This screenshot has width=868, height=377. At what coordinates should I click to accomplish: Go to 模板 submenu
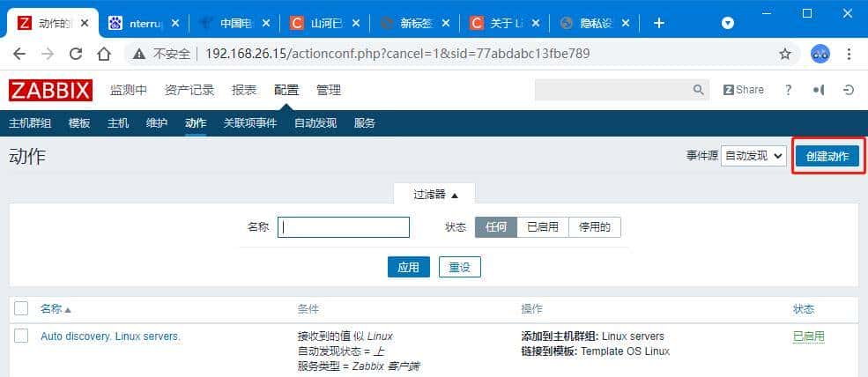pos(79,123)
